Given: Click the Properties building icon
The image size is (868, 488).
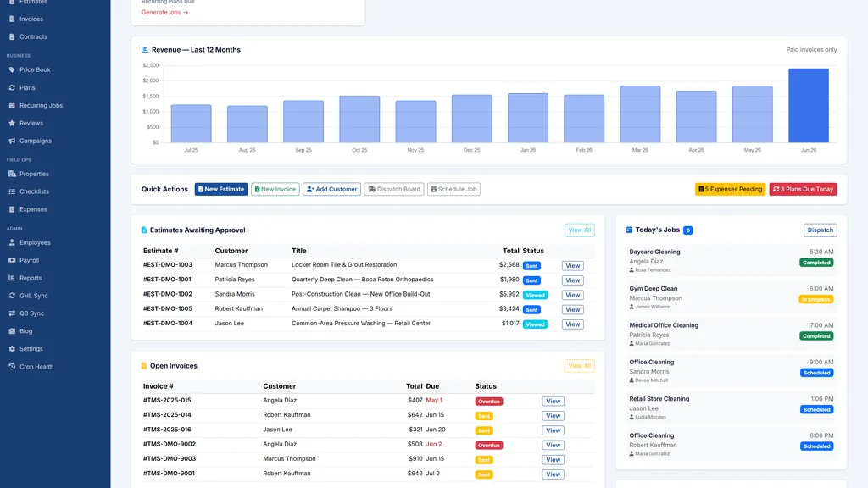Looking at the screenshot, I should point(12,174).
